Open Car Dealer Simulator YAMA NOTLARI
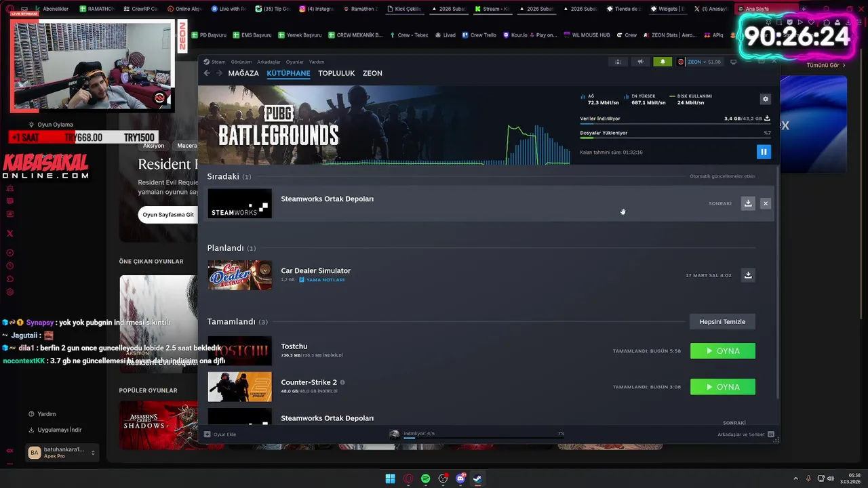Image resolution: width=868 pixels, height=488 pixels. (322, 280)
